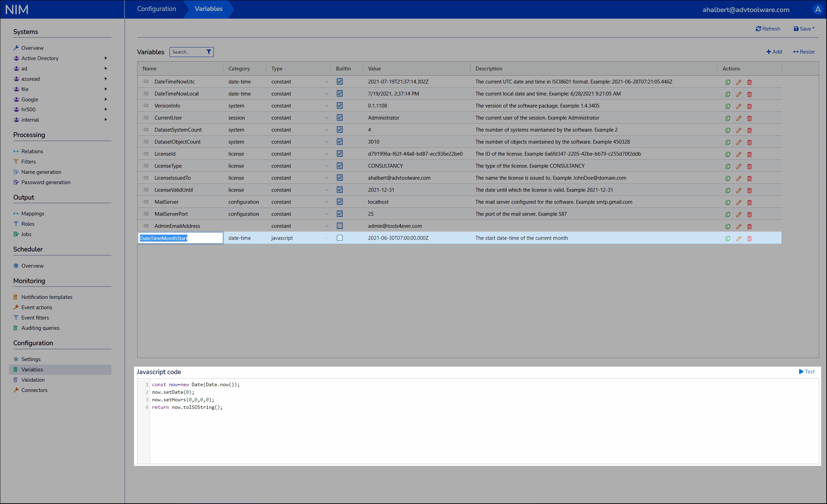The height and width of the screenshot is (504, 827).
Task: Click the filter icon in search box
Action: point(208,52)
